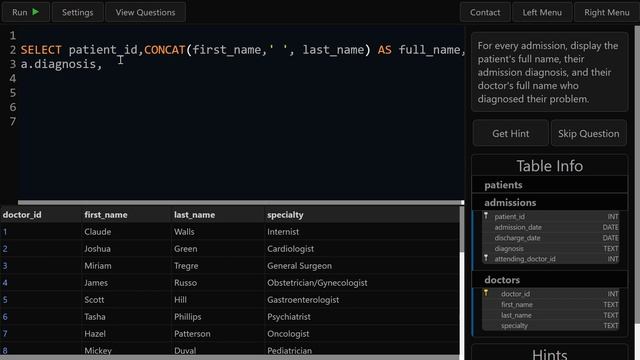Open View Questions
Image resolution: width=640 pixels, height=360 pixels.
point(145,12)
